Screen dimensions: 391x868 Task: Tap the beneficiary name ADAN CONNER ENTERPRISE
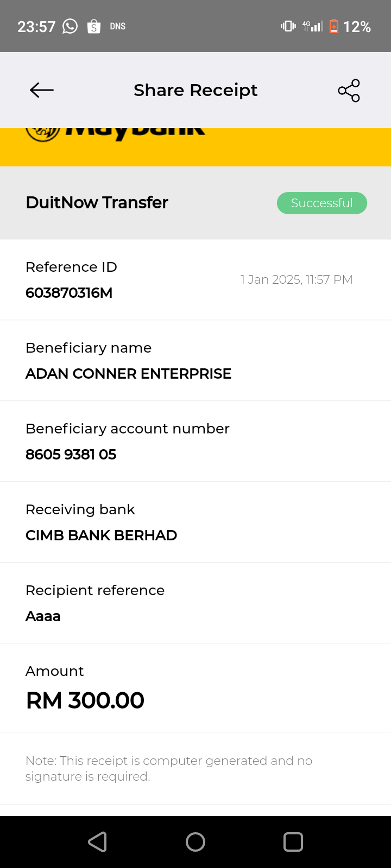pyautogui.click(x=128, y=374)
